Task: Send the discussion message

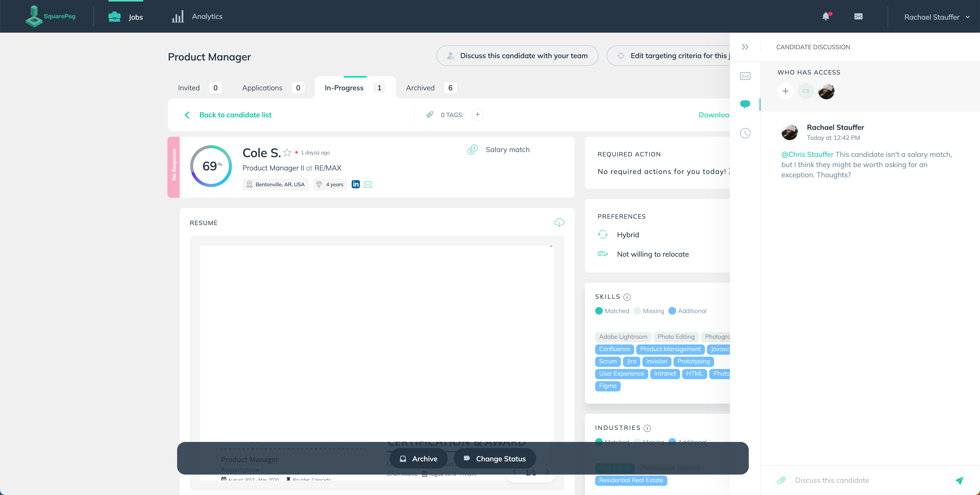Action: (x=960, y=480)
